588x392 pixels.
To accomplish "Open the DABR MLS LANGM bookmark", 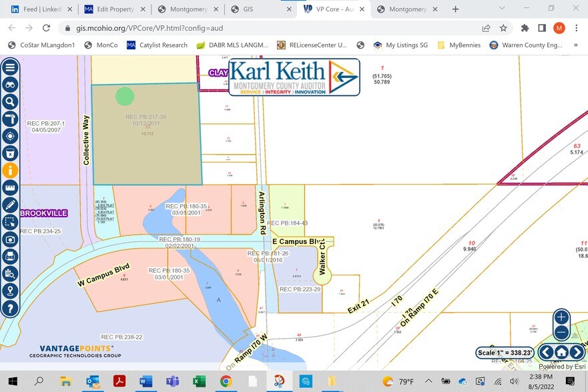I will coord(232,45).
